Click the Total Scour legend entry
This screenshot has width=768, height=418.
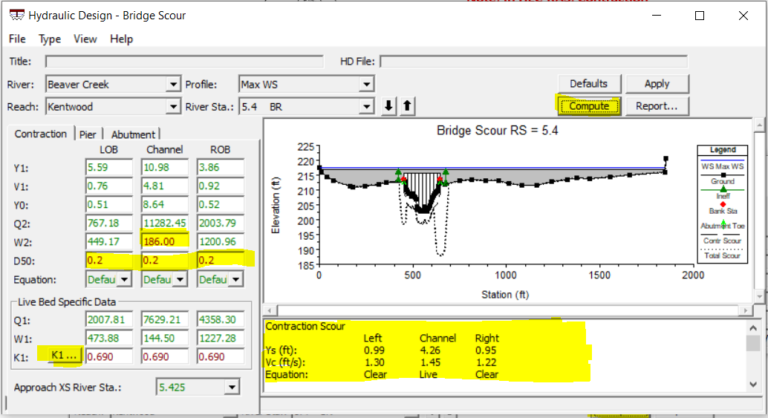722,255
